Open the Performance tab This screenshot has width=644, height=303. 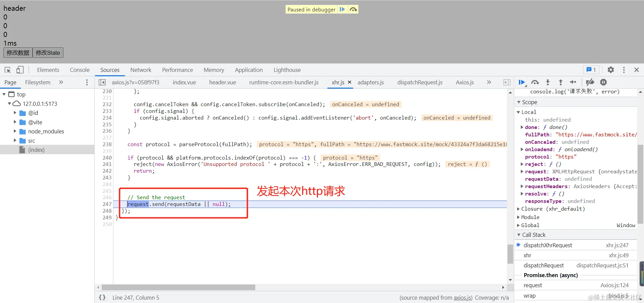click(x=177, y=70)
